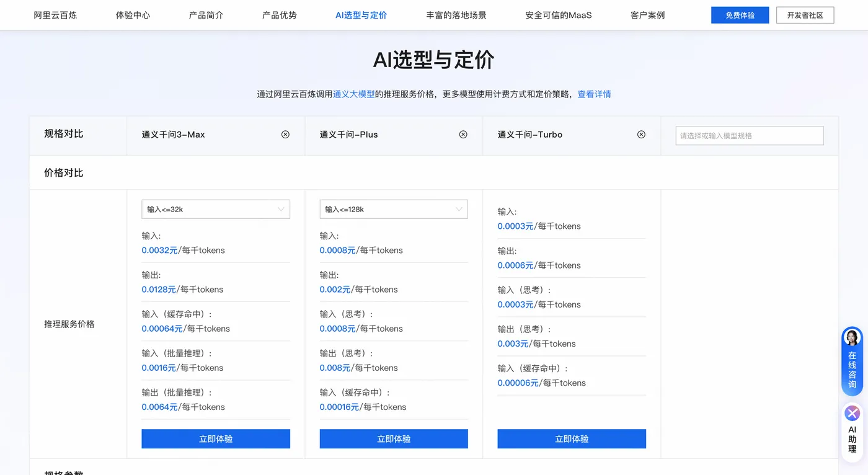This screenshot has height=475, width=868.
Task: Open 开发者社区 button
Action: pos(805,15)
